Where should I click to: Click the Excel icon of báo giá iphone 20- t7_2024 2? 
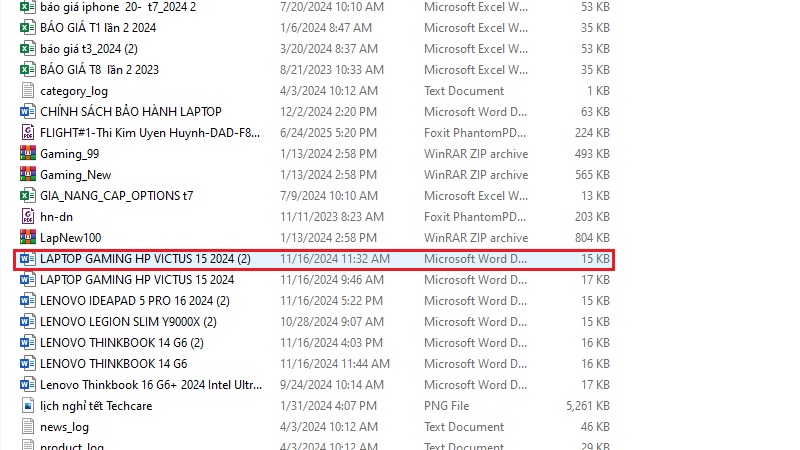28,7
